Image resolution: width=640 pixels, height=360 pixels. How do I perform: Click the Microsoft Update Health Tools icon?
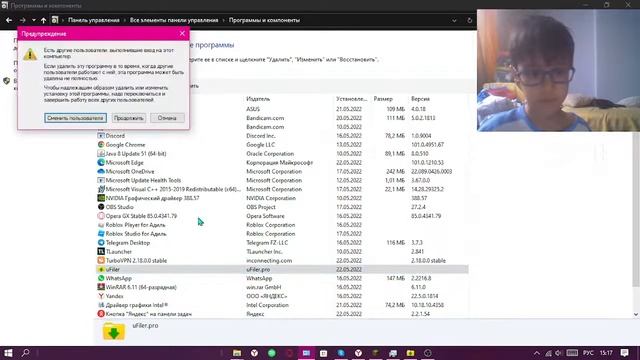(101, 180)
